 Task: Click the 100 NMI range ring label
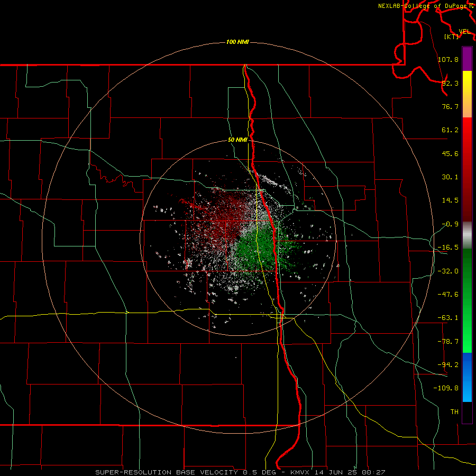(x=237, y=42)
